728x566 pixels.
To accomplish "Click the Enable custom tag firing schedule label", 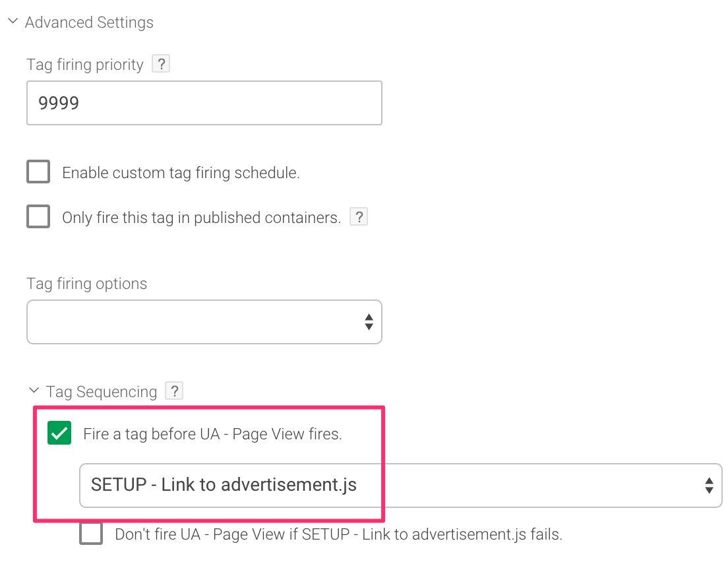I will click(x=181, y=173).
